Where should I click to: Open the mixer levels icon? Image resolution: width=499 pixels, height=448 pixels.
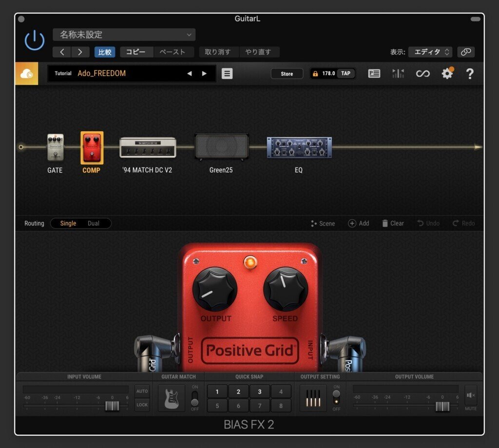(398, 74)
